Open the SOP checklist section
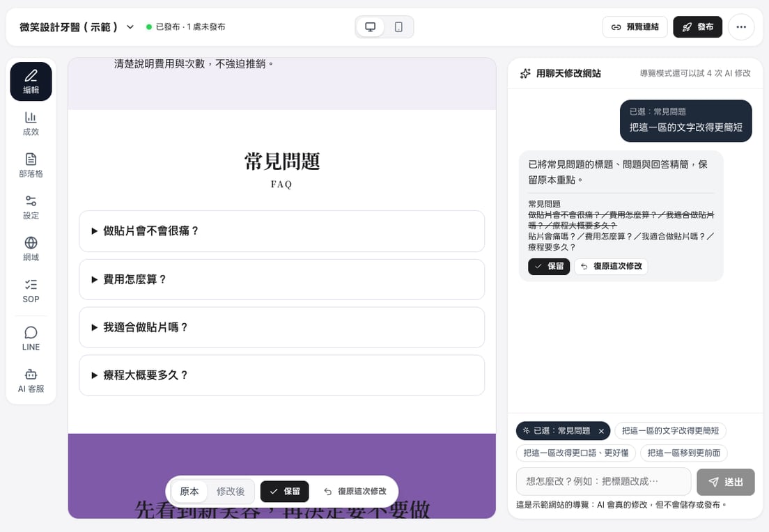Screen dimensions: 769x532 pos(31,291)
